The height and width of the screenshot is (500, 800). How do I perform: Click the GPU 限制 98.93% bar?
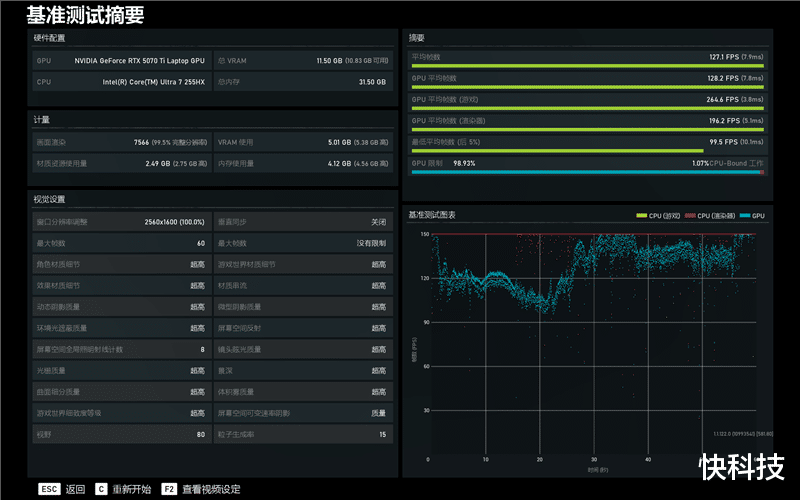click(587, 166)
